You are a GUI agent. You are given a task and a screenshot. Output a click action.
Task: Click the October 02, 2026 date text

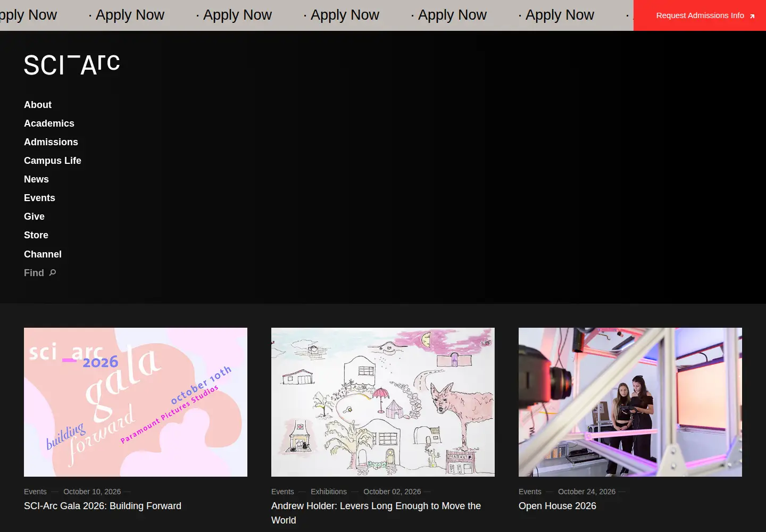(392, 492)
